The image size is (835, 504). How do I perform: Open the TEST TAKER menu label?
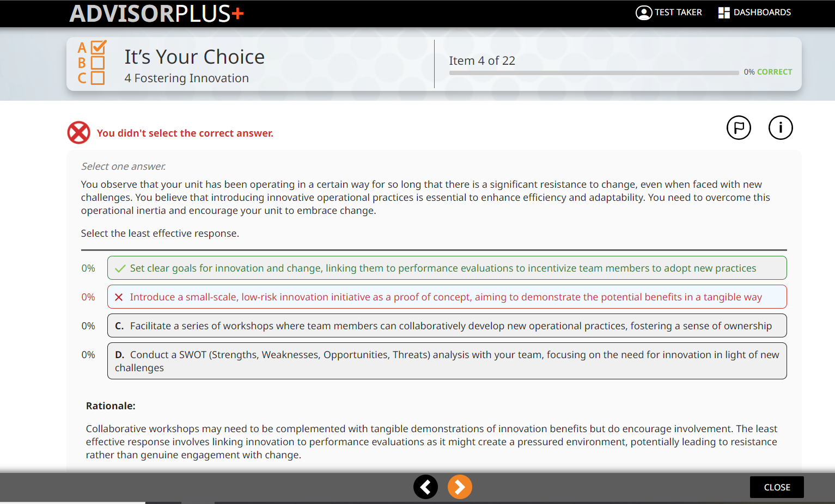678,13
